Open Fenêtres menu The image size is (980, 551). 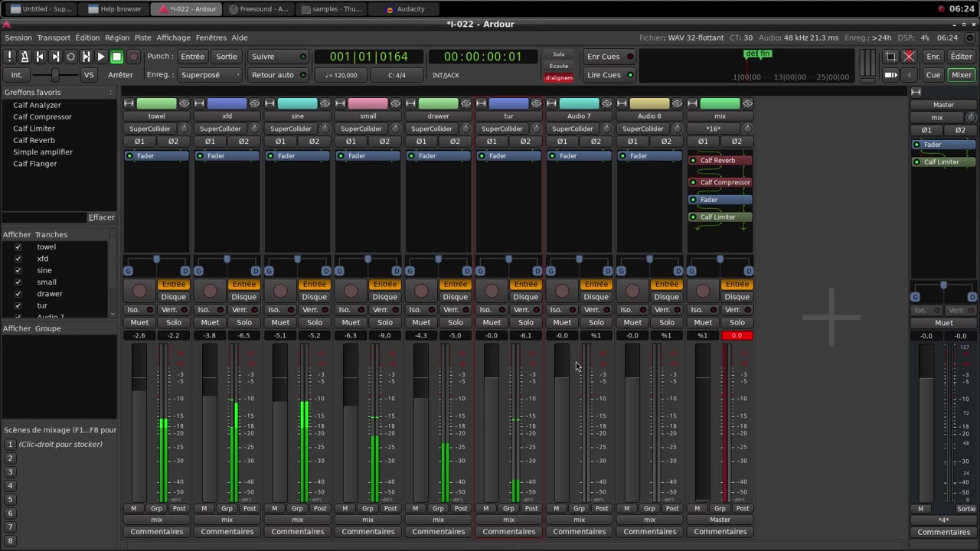(x=211, y=37)
